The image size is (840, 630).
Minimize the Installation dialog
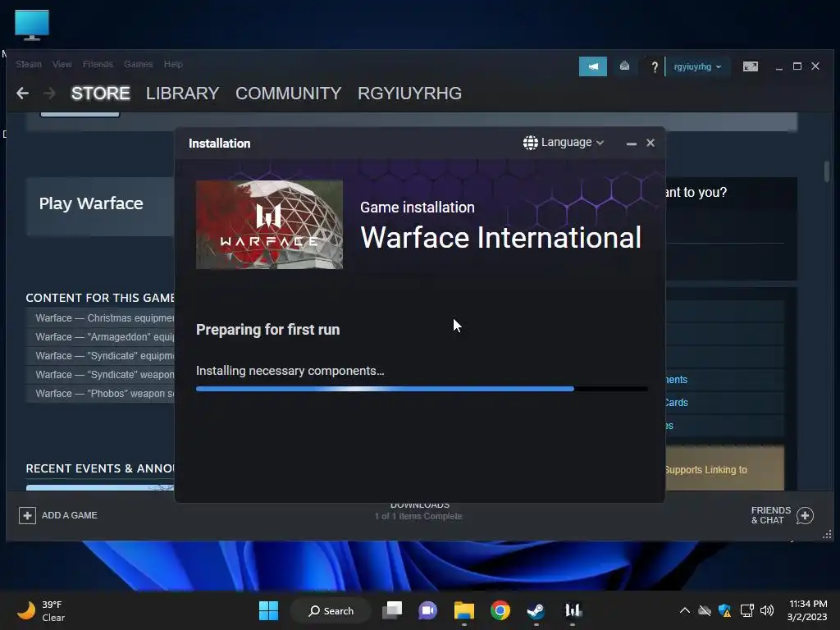631,143
